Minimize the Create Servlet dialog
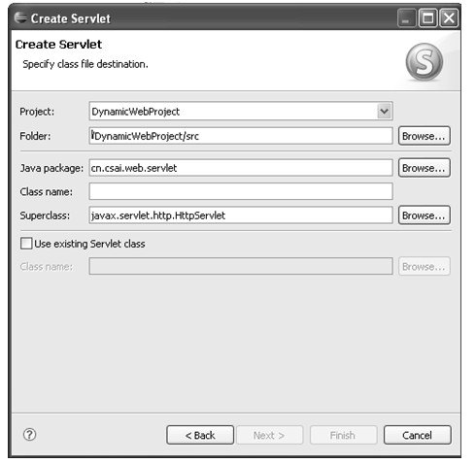476x463 pixels. [407, 17]
